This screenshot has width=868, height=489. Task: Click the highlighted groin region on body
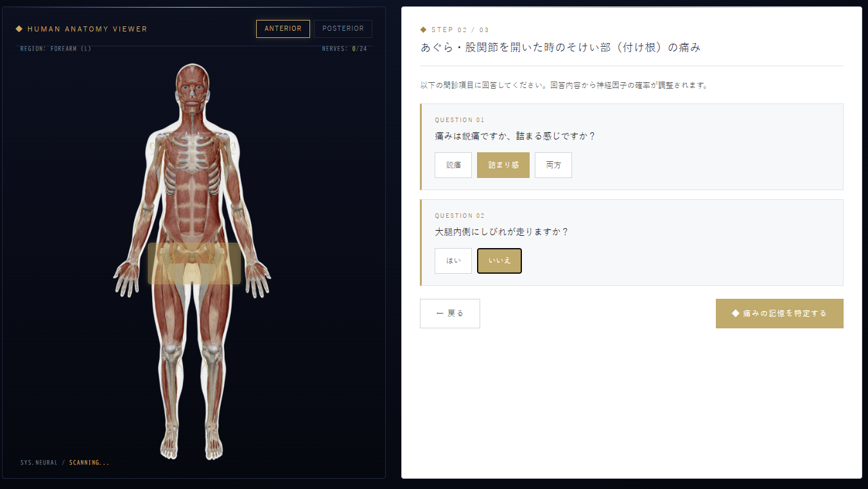tap(195, 263)
